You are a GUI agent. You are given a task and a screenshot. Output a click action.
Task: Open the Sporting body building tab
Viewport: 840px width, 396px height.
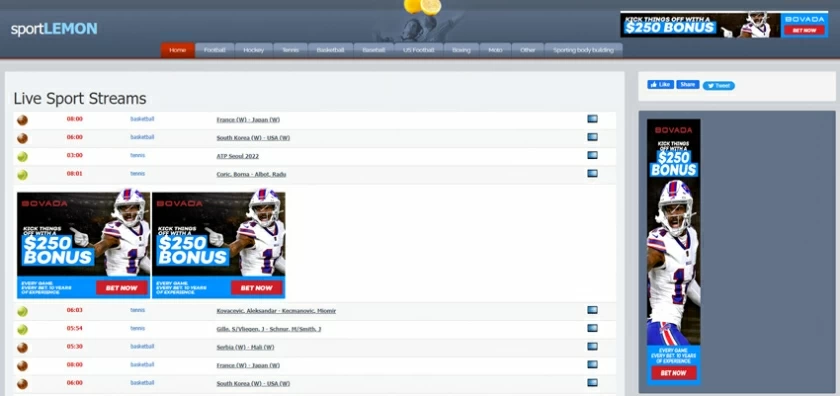pyautogui.click(x=583, y=50)
